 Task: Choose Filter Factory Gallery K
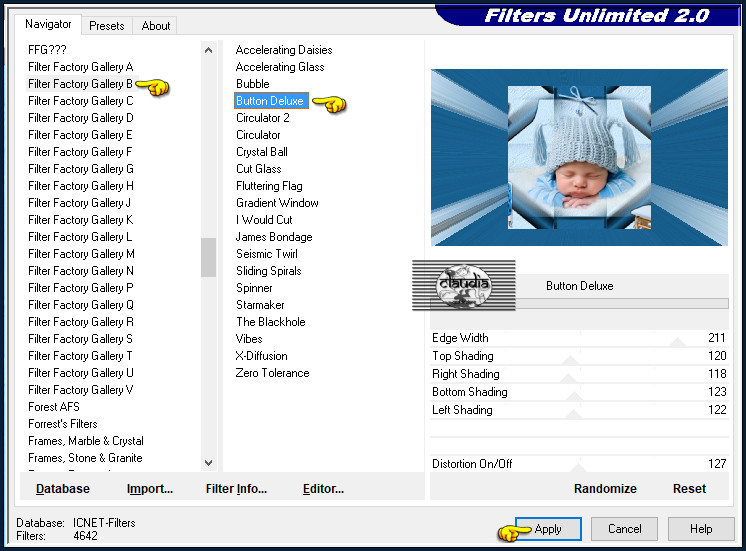click(80, 220)
